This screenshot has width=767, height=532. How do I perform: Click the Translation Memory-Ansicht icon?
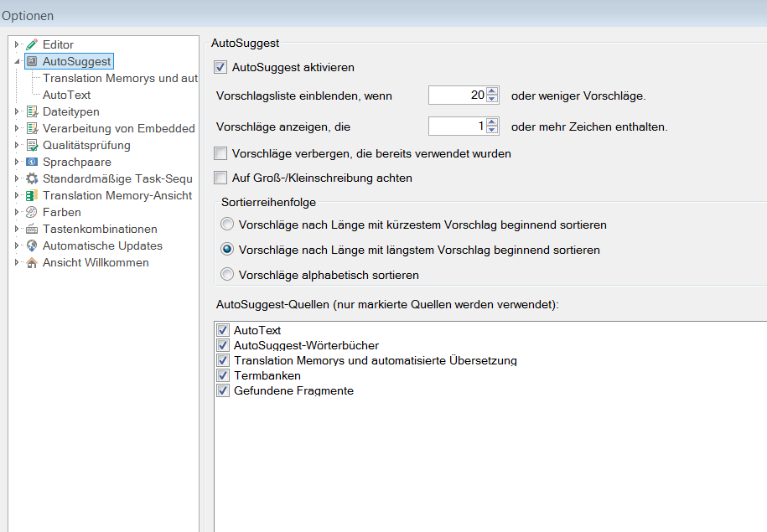coord(32,195)
